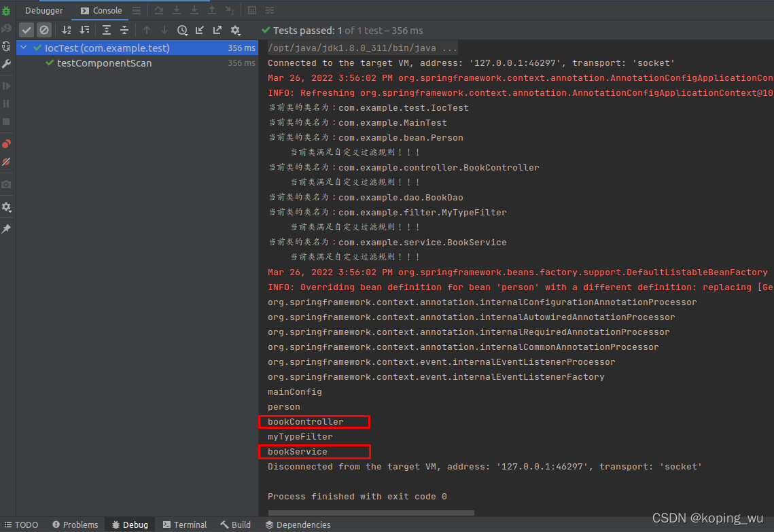This screenshot has height=532, width=774.
Task: Click the myTypeFilter output line
Action: [300, 437]
